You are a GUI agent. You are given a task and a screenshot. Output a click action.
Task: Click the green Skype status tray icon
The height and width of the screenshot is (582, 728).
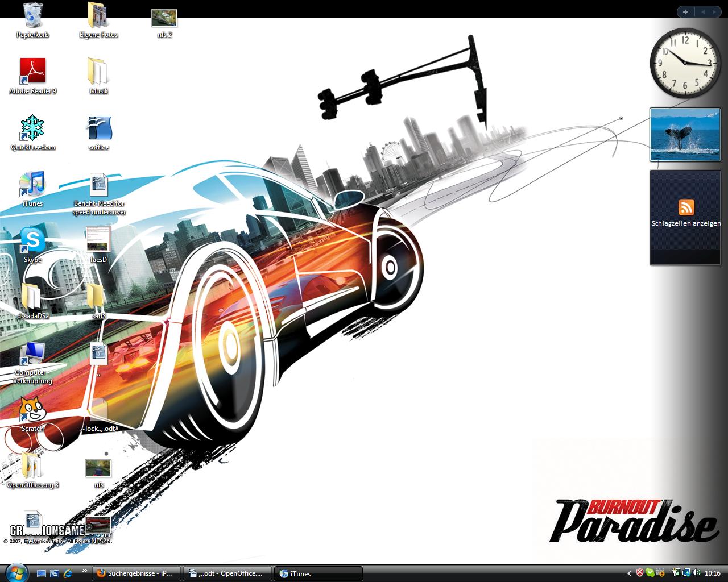[x=650, y=573]
